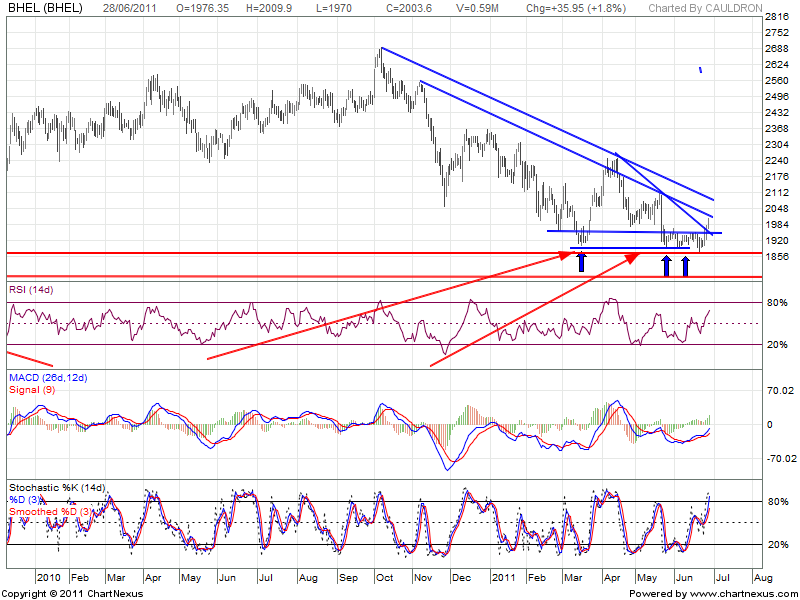The image size is (800, 600).
Task: Click the leftmost blue up arrow marker
Action: click(x=581, y=262)
